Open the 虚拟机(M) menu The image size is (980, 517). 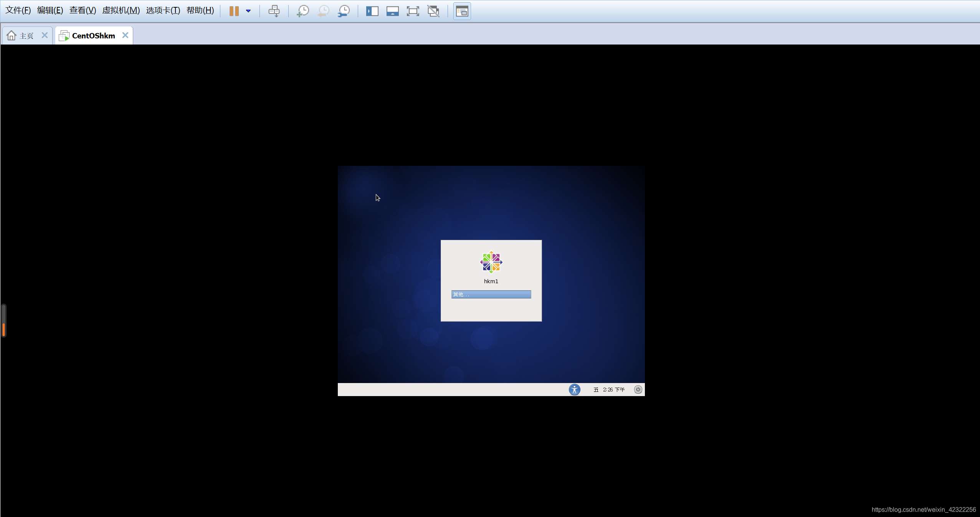tap(121, 10)
